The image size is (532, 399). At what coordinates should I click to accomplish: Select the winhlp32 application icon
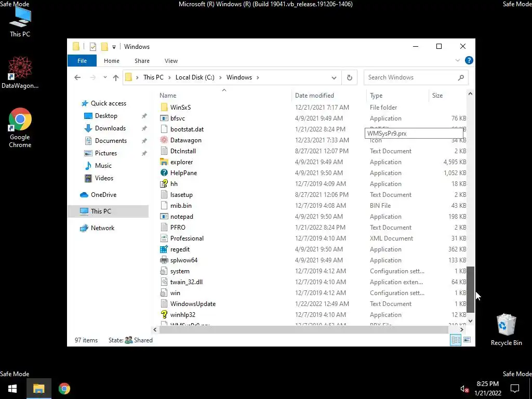coord(164,314)
